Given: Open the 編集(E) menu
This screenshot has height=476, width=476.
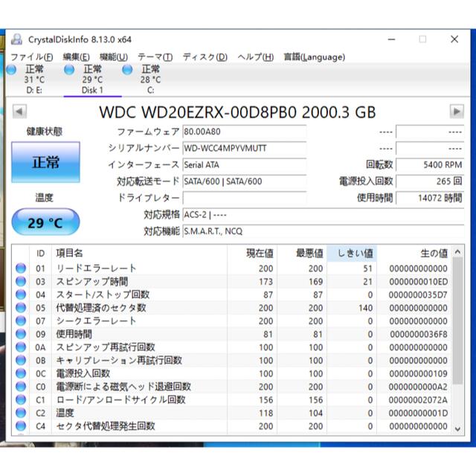Looking at the screenshot, I should pyautogui.click(x=76, y=57).
